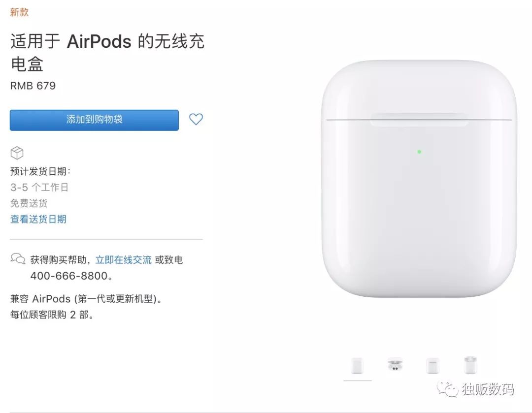Click the shipping box icon above delivery info

17,153
